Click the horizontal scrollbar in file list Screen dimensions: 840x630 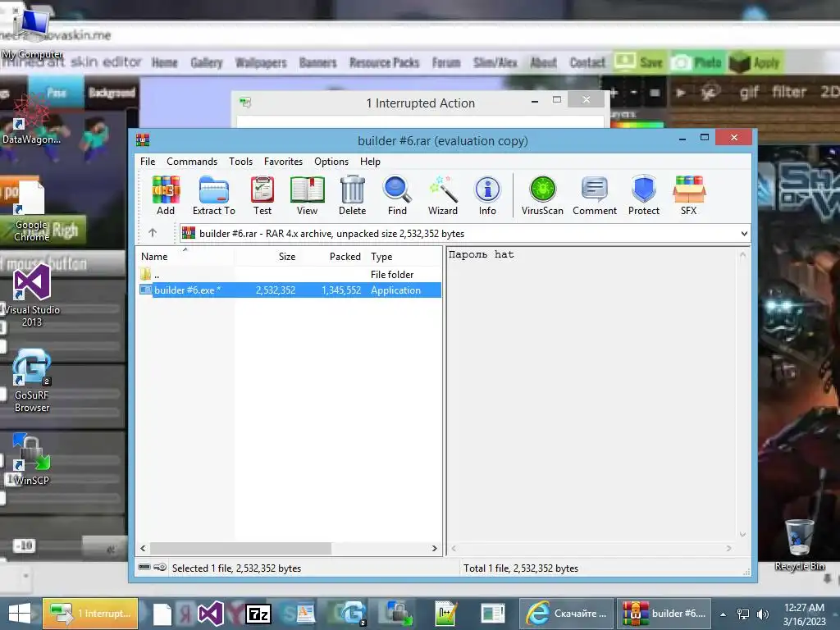click(240, 548)
